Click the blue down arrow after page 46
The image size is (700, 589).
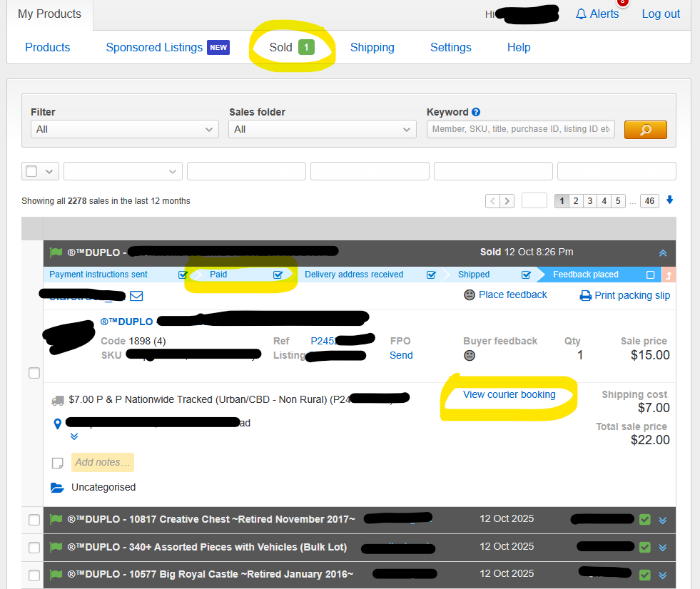click(669, 200)
